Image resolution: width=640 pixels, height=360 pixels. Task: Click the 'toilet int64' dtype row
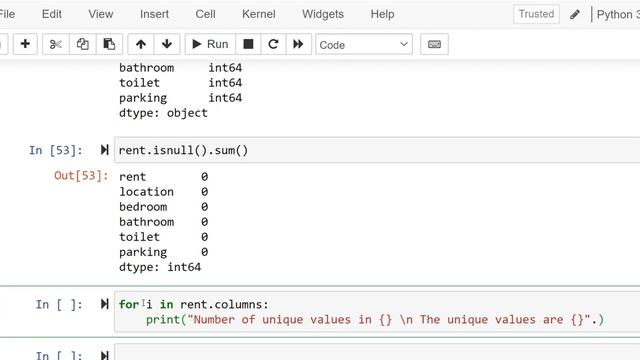point(180,83)
